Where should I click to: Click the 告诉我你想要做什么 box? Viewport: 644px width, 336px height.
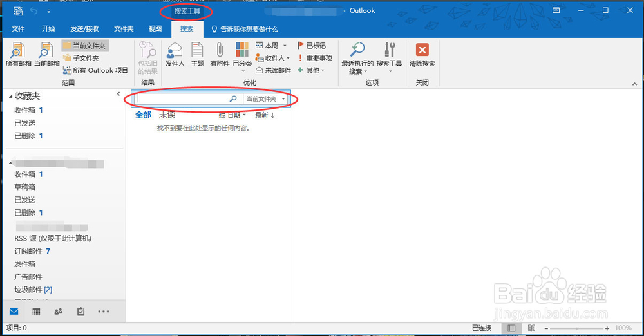pyautogui.click(x=245, y=29)
